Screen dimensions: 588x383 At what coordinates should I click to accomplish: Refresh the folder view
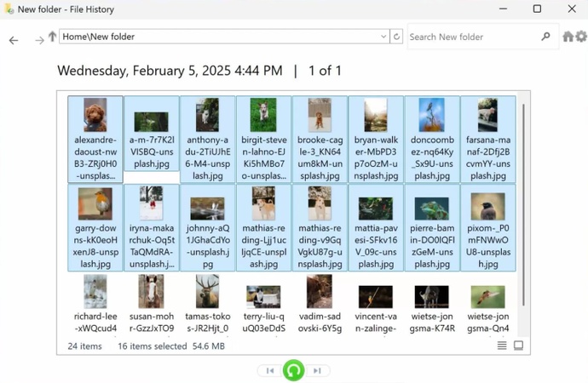coord(396,37)
